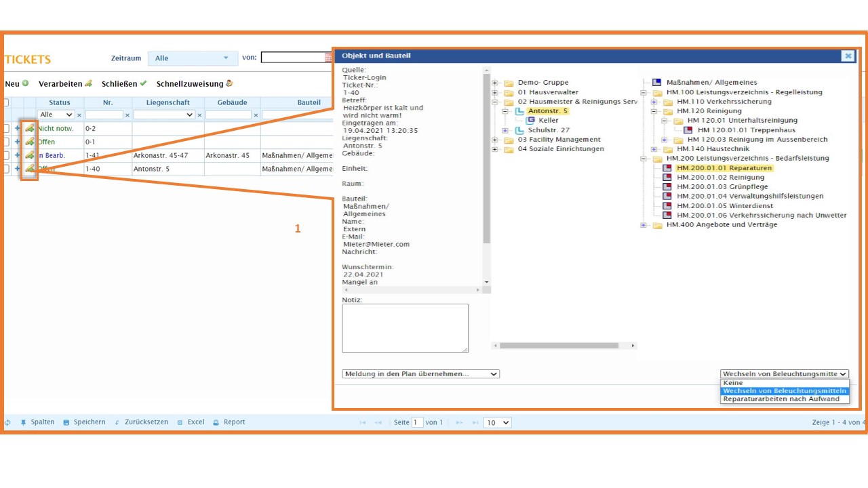Clear the Status filter with its x
This screenshot has width=868, height=488.
pos(79,115)
